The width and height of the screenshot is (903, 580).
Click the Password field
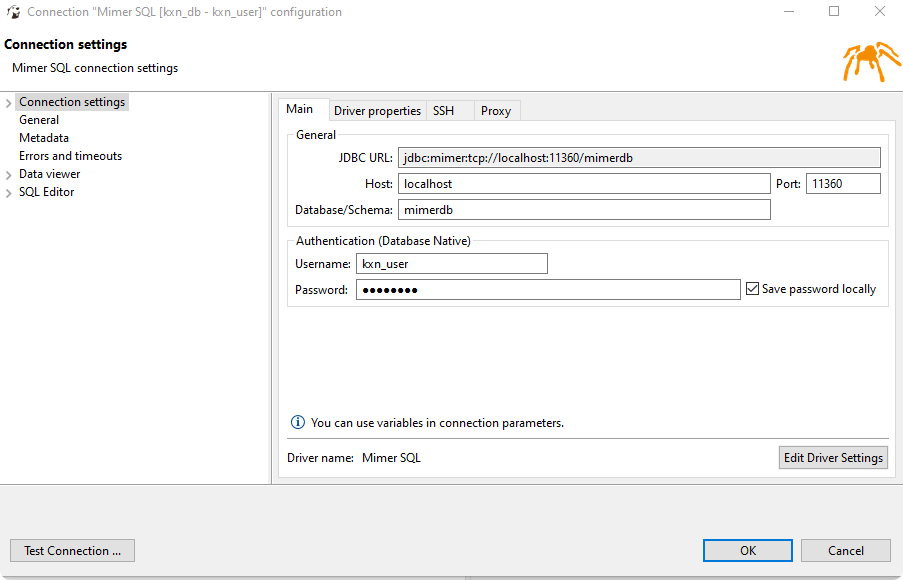548,290
